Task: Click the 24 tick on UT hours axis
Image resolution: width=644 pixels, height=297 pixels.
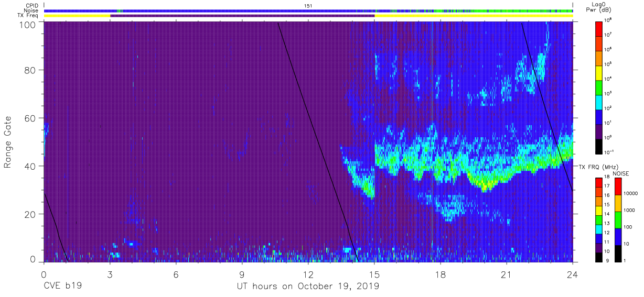Action: (573, 274)
